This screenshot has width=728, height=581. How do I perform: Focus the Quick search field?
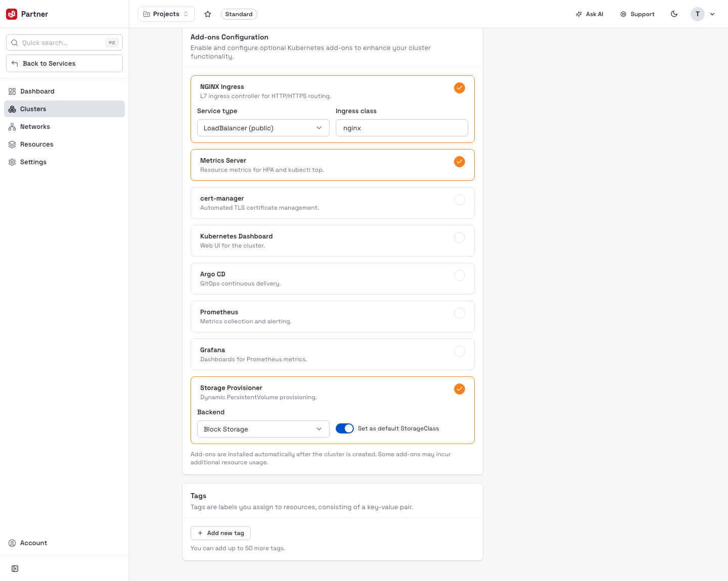(x=64, y=42)
